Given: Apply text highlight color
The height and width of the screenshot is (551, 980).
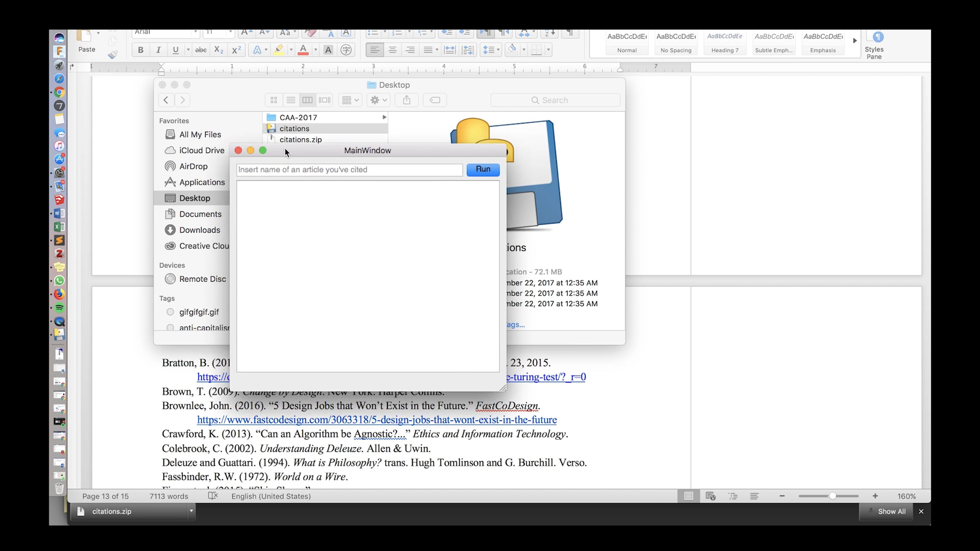Looking at the screenshot, I should (279, 50).
